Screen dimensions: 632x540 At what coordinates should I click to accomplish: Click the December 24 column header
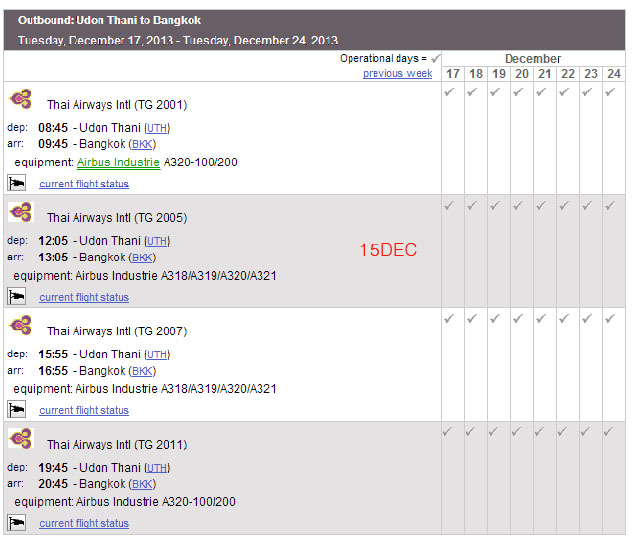(614, 74)
